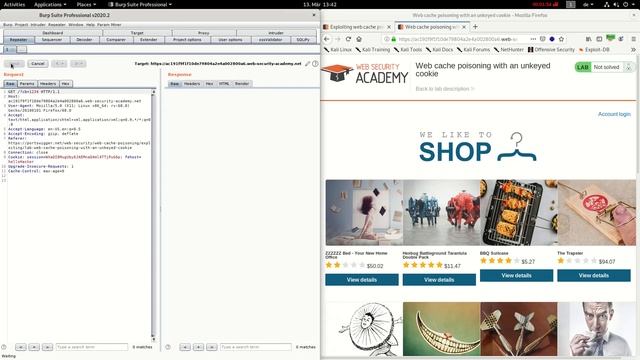Bookmark this page with star icon
Image resolution: width=640 pixels, height=360 pixels.
click(561, 39)
